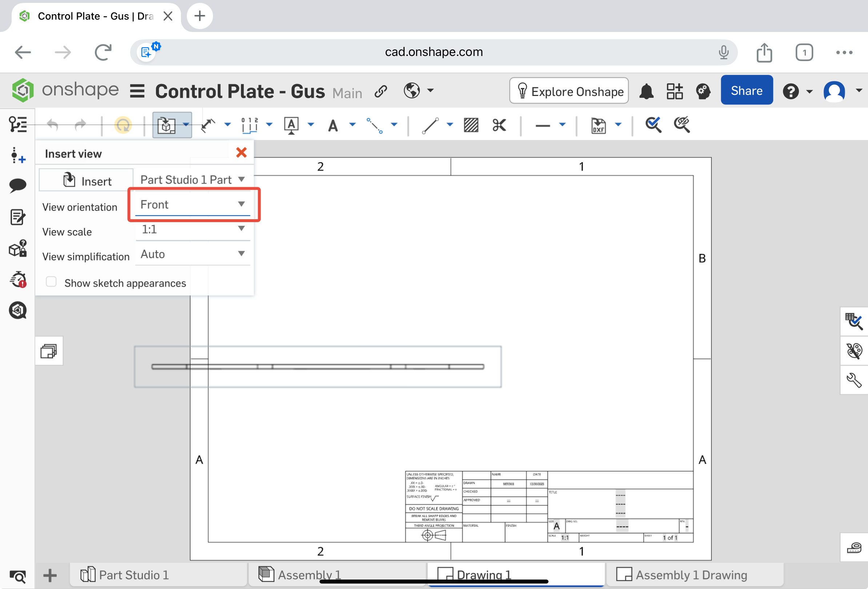Switch to Assembly 1 Drawing tab
Image resolution: width=868 pixels, height=589 pixels.
(691, 575)
